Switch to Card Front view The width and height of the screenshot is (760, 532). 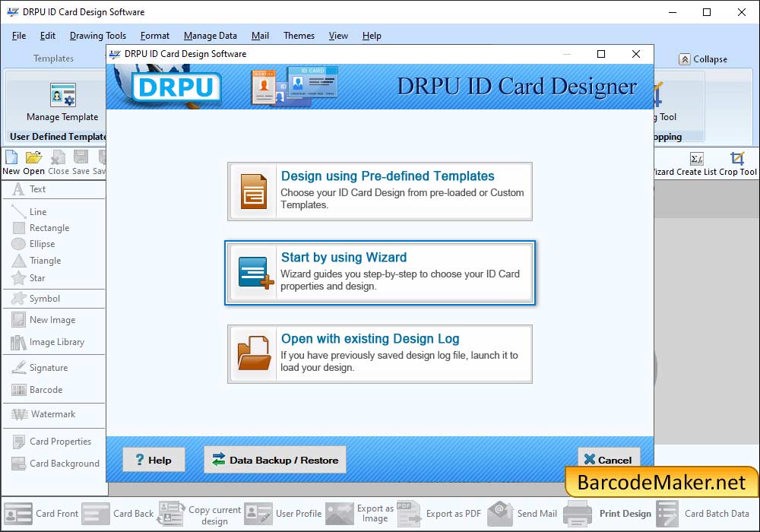click(41, 514)
